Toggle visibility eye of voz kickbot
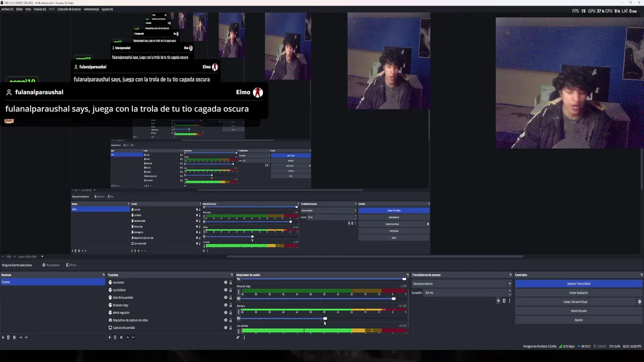Viewport: 644px width, 362px height. pos(225,290)
